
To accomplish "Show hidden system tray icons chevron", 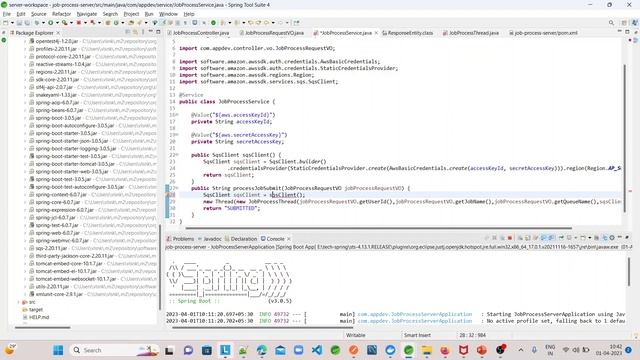I will point(520,350).
